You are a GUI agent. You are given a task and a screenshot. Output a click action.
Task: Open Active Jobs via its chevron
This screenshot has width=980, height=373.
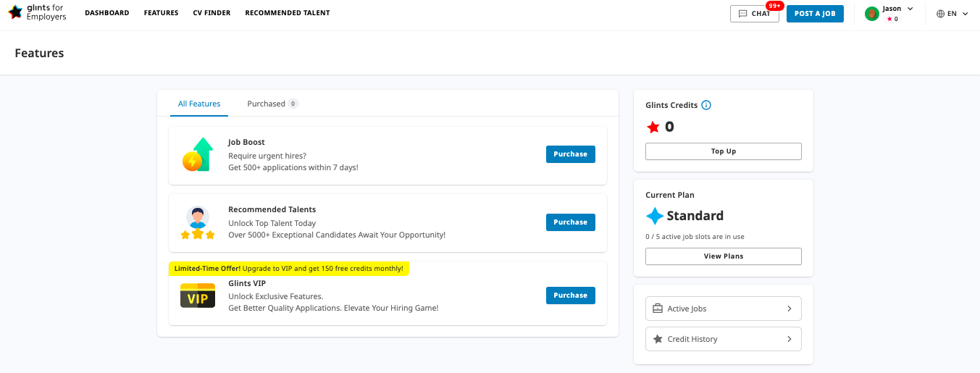790,309
